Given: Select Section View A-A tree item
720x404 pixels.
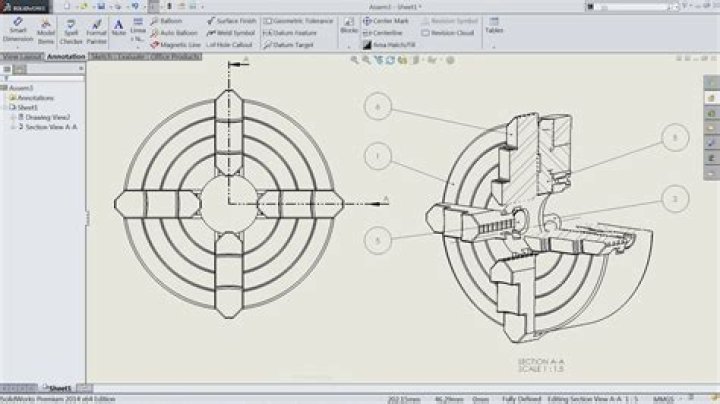Looking at the screenshot, I should pyautogui.click(x=48, y=127).
